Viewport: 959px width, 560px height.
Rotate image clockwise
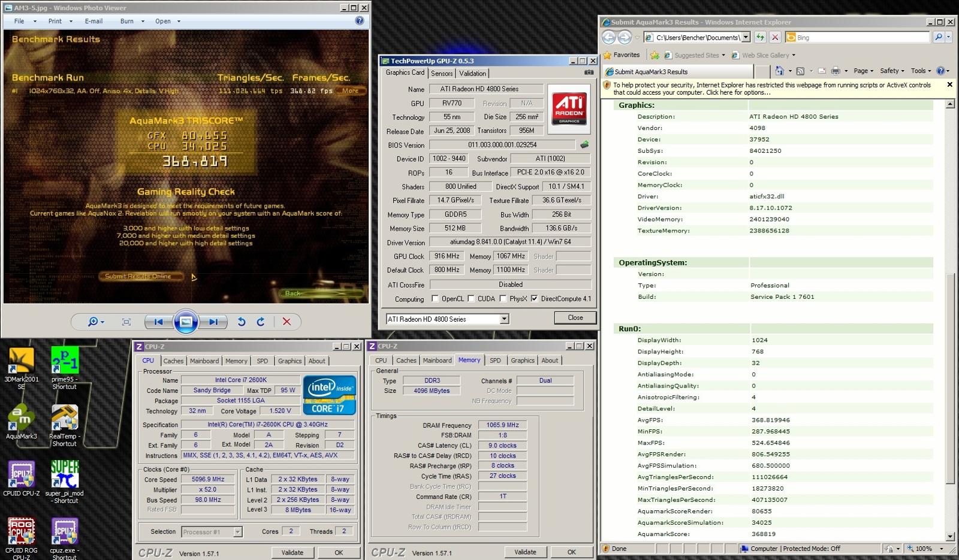pyautogui.click(x=261, y=322)
